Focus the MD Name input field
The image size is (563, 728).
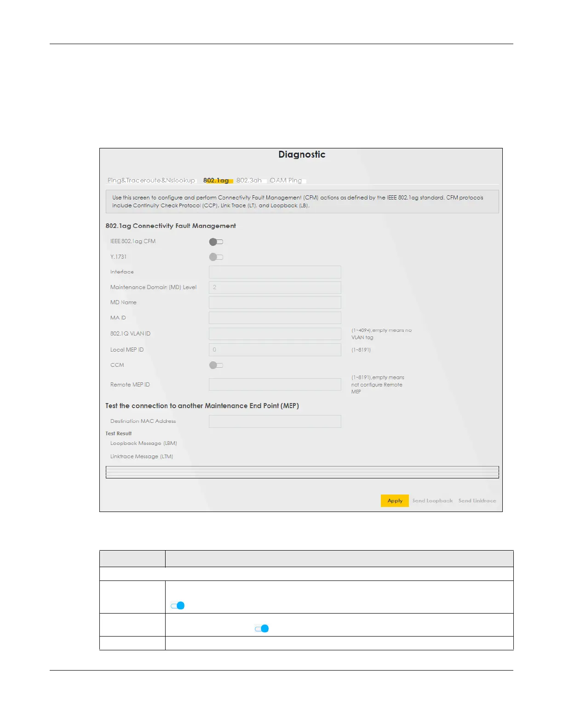[x=275, y=302]
